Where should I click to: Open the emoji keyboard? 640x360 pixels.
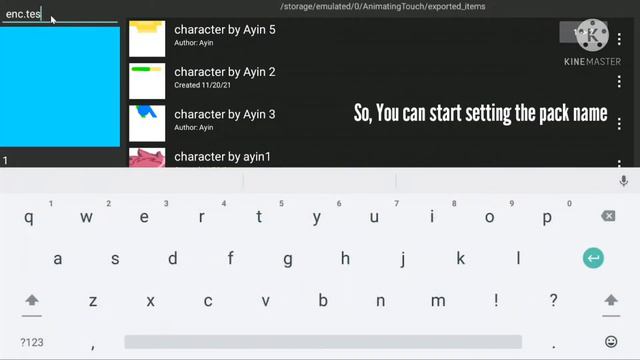click(611, 342)
